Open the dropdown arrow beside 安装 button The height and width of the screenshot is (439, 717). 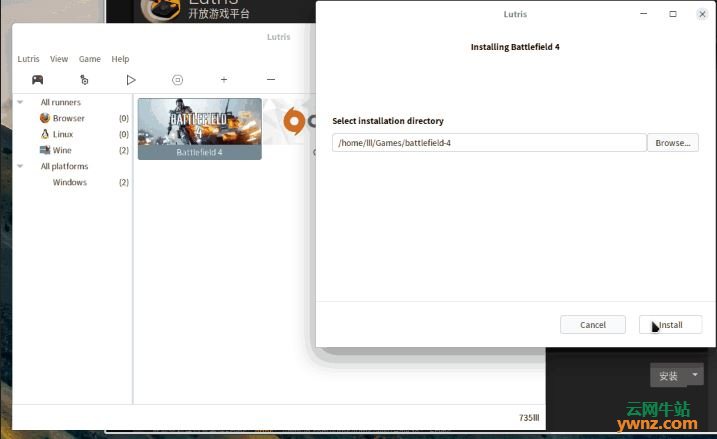[x=695, y=375]
